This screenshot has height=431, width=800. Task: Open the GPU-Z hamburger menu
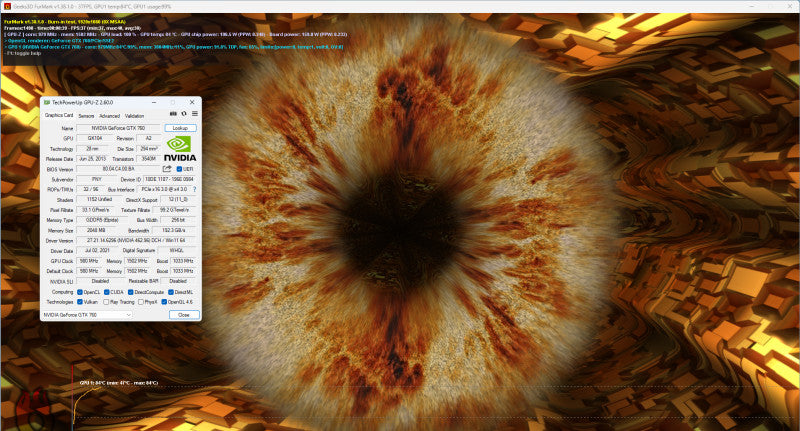(194, 114)
